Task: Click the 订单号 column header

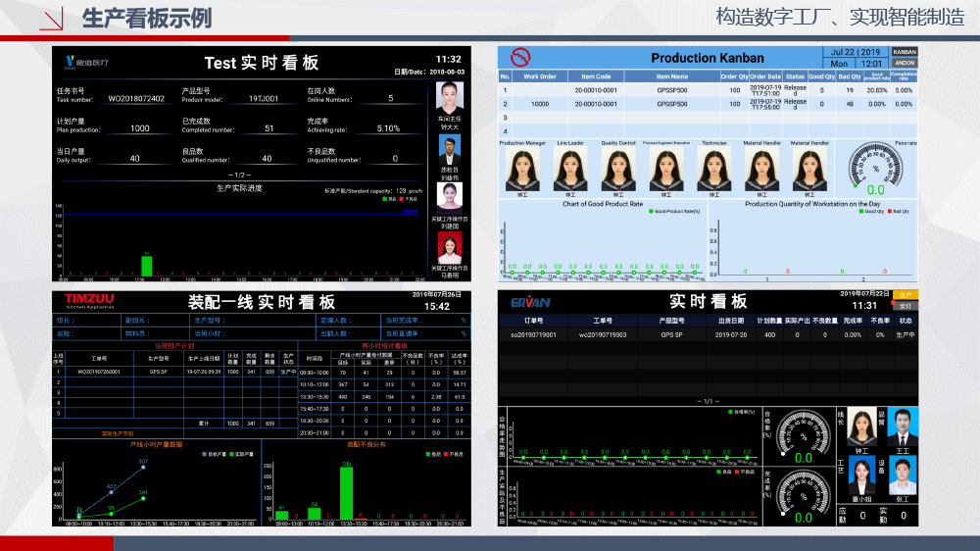Action: click(534, 321)
